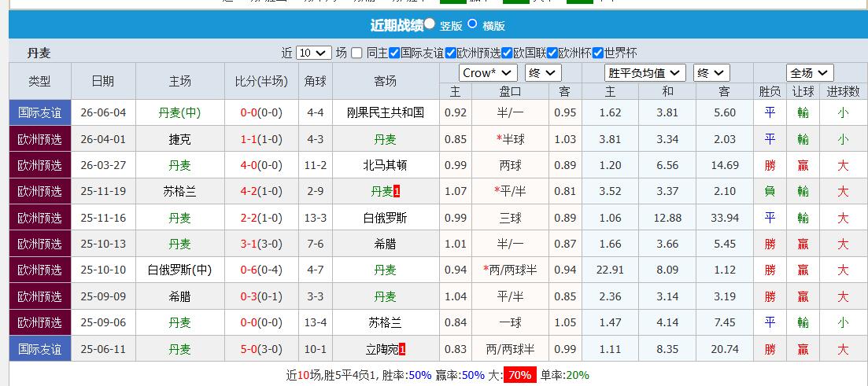
Task: Untick the 欧洲预选 filter checkbox
Action: [x=451, y=53]
